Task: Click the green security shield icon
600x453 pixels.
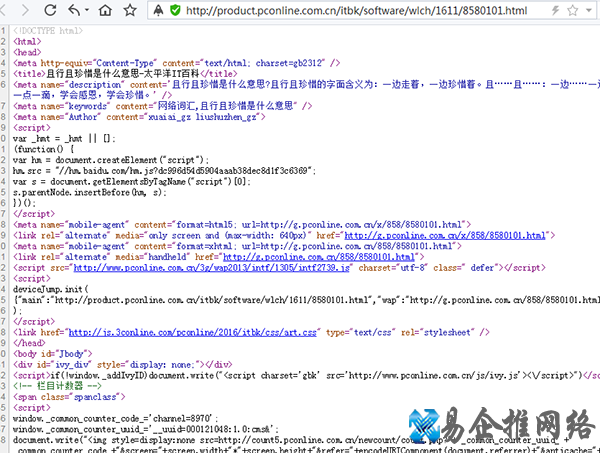Action: click(x=175, y=10)
